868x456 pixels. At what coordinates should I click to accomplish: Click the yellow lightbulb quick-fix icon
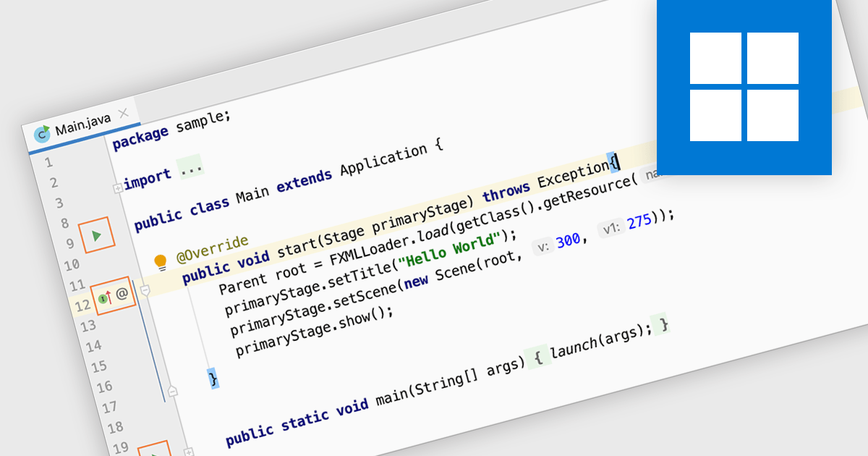[x=161, y=263]
